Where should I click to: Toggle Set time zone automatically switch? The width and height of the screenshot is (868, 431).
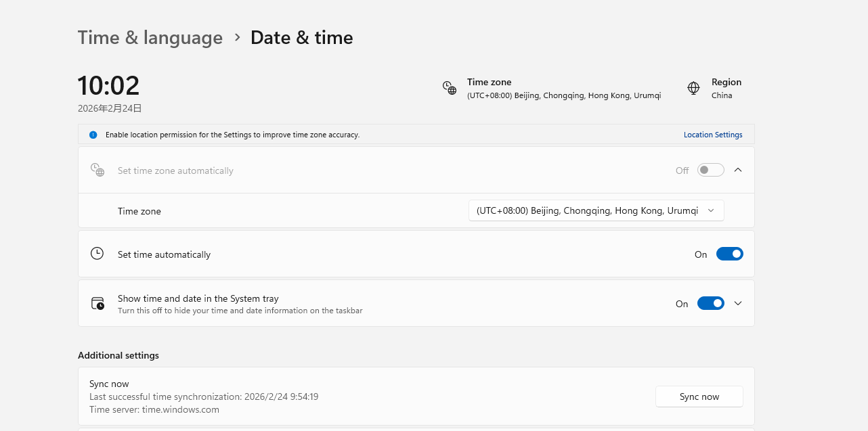[711, 170]
